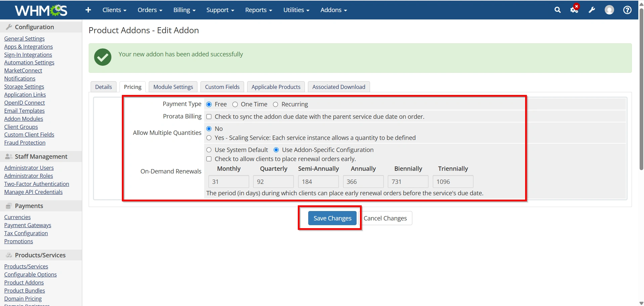Click the WHMCS logo

pyautogui.click(x=41, y=10)
